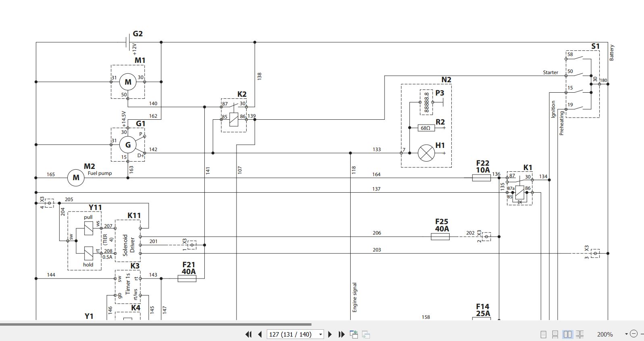Click the 'Ignition' vertical label
Image resolution: width=644 pixels, height=341 pixels.
tap(553, 109)
